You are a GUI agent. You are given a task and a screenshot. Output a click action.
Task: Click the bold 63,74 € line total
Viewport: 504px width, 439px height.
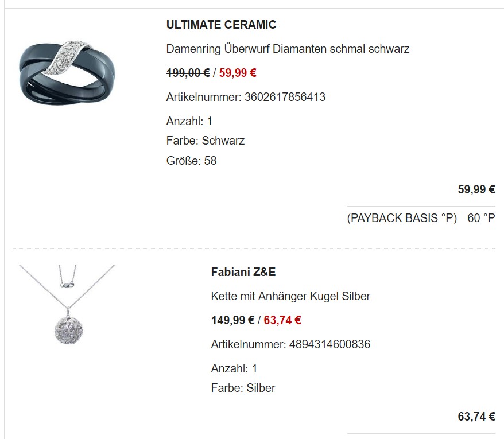(x=476, y=417)
